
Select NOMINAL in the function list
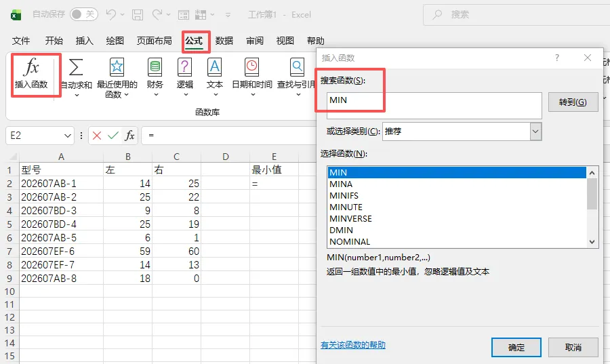(457, 241)
